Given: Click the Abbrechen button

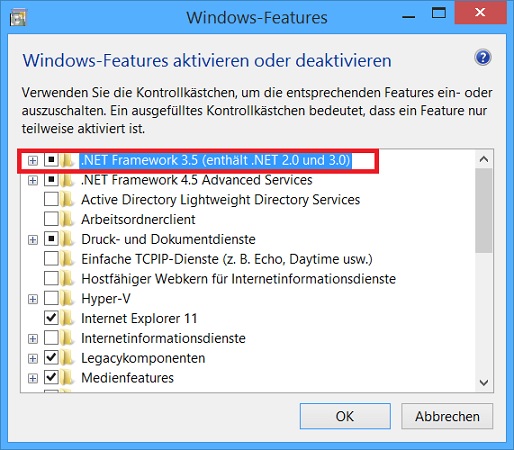Looking at the screenshot, I should point(447,416).
